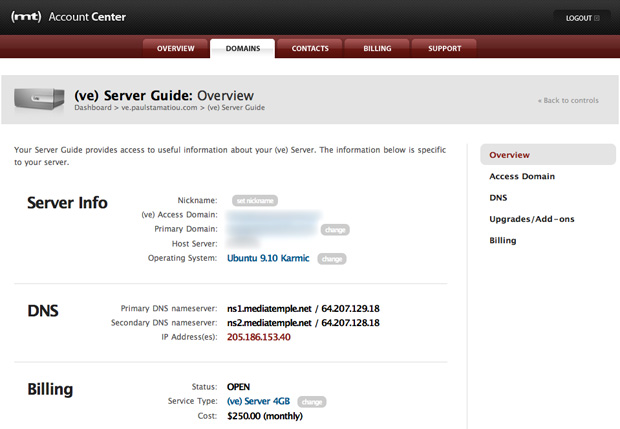Click the set nickname button
The height and width of the screenshot is (429, 620).
(x=255, y=201)
